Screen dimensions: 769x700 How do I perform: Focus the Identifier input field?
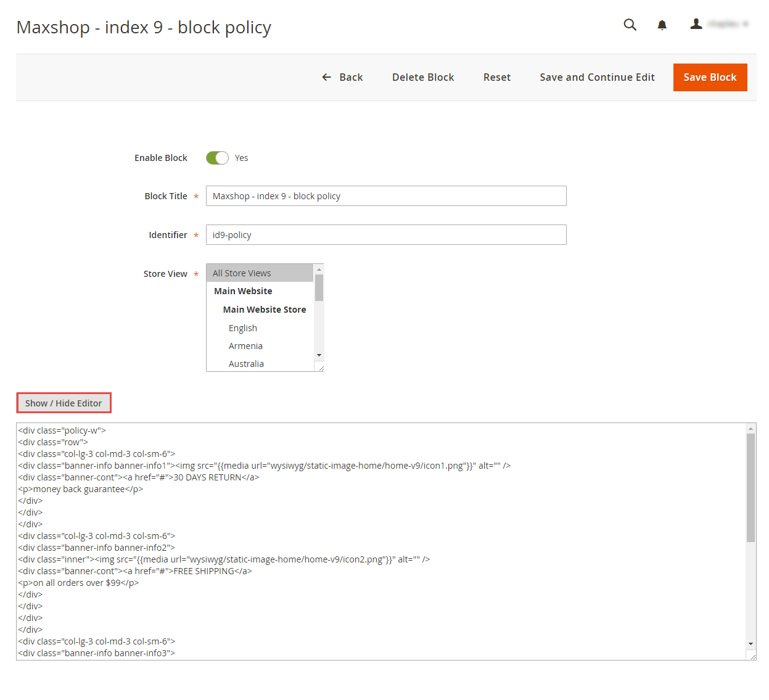pos(386,235)
